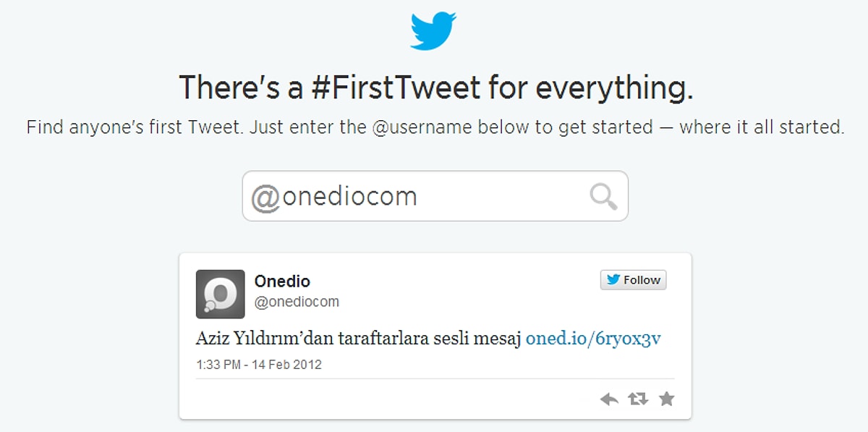Click small bird icon inside Follow button

point(613,280)
